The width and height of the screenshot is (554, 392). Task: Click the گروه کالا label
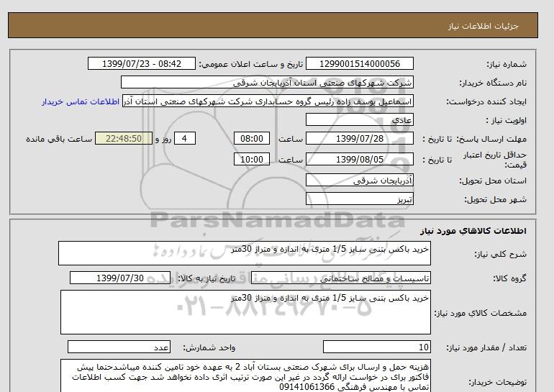[x=510, y=278]
